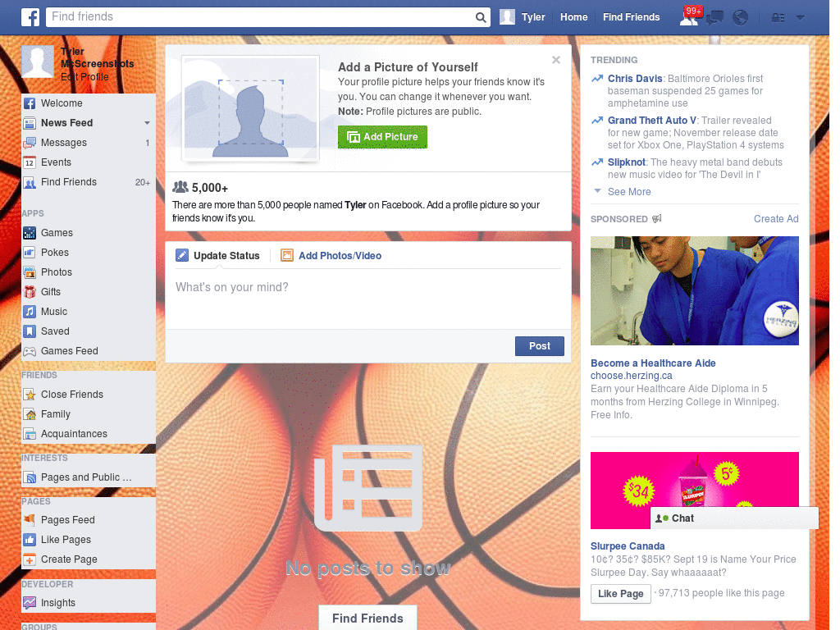
Task: Open Gifts app icon
Action: pyautogui.click(x=30, y=292)
